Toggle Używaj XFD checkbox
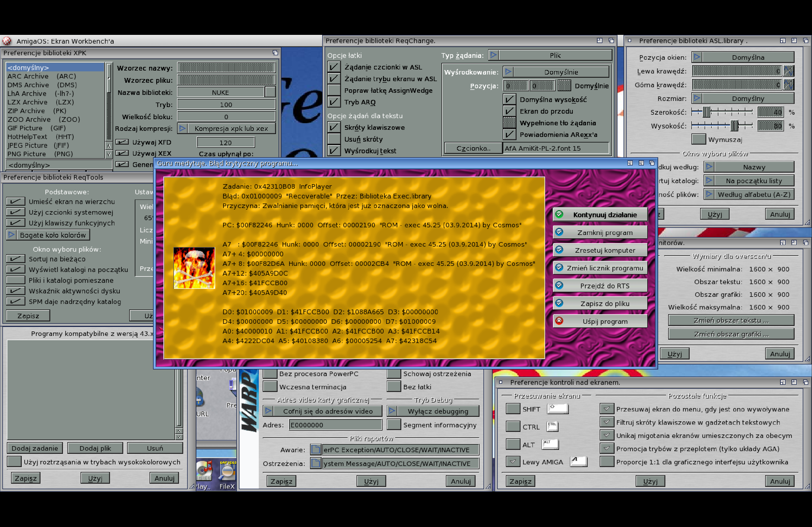 122,142
